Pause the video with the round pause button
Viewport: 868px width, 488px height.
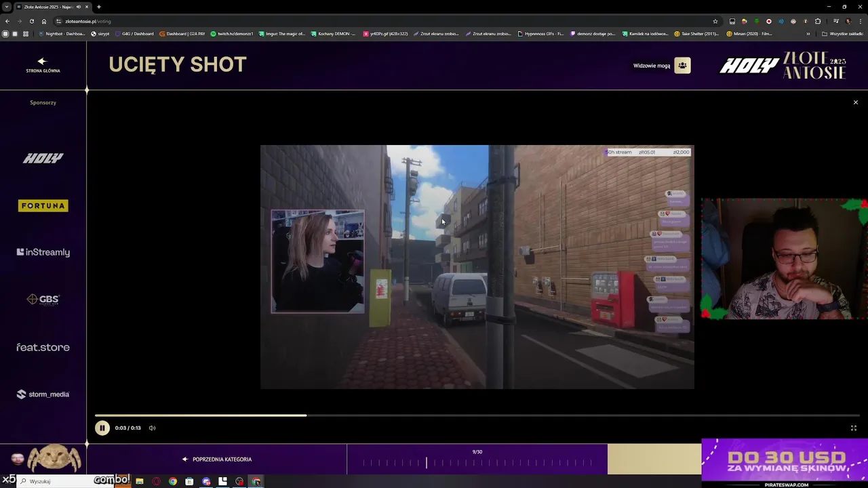[x=102, y=428]
